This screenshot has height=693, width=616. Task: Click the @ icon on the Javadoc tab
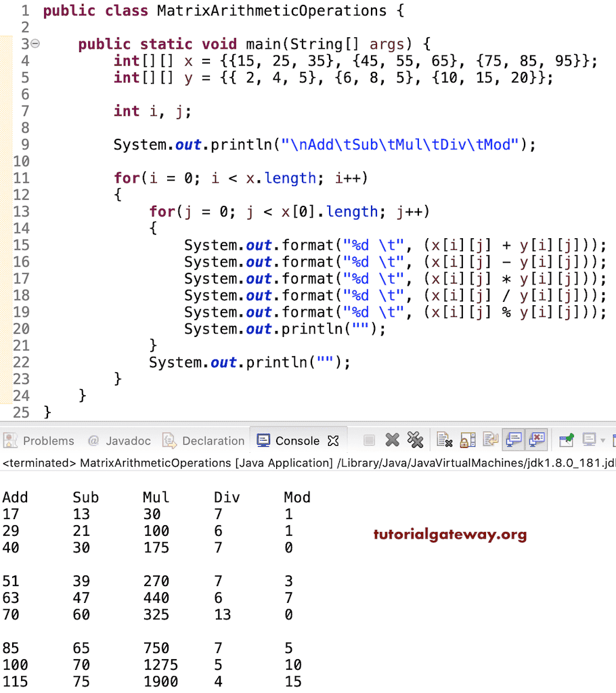tap(93, 441)
